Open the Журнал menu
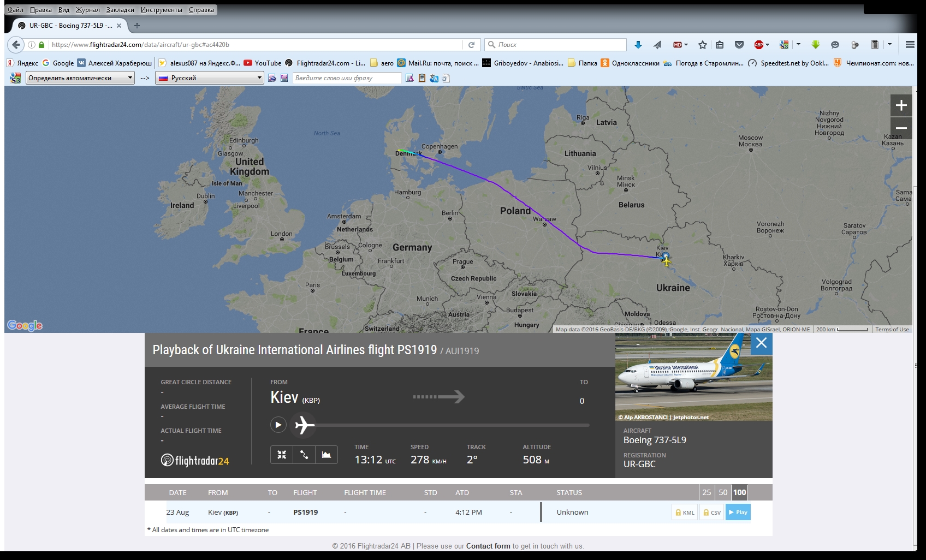The height and width of the screenshot is (560, 926). 88,10
